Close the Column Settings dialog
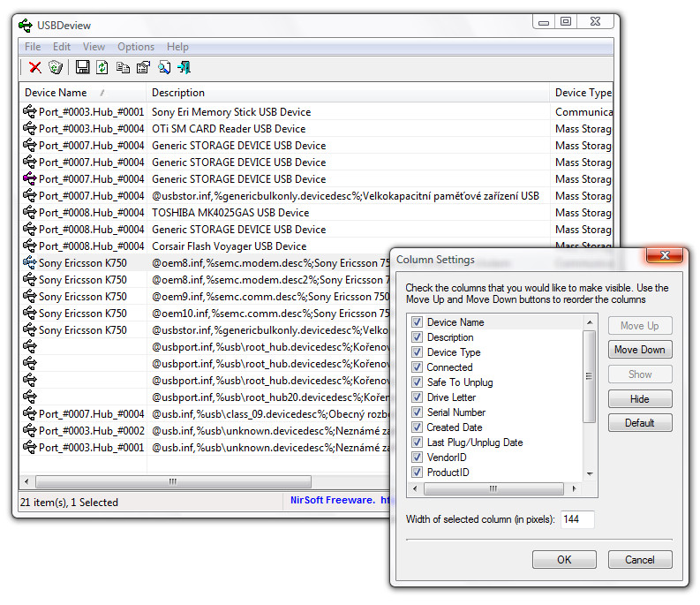Screen dimensions: 700x605 coord(665,255)
